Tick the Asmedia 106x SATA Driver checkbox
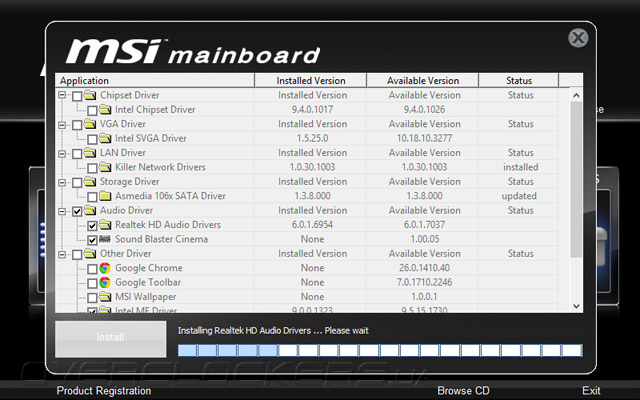This screenshot has width=640, height=400. click(x=92, y=197)
